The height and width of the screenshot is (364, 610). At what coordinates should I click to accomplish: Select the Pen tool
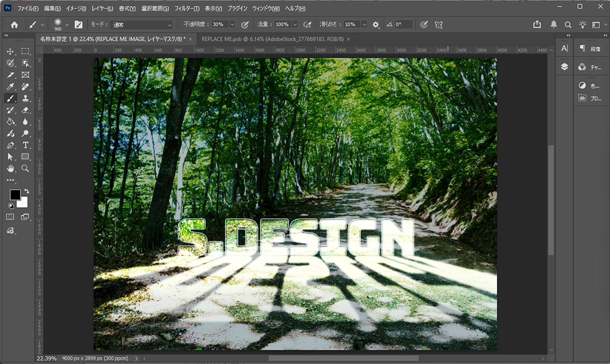[x=10, y=145]
